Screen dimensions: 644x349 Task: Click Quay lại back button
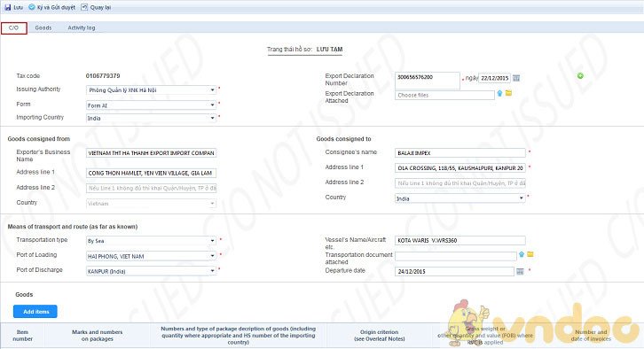click(x=96, y=7)
